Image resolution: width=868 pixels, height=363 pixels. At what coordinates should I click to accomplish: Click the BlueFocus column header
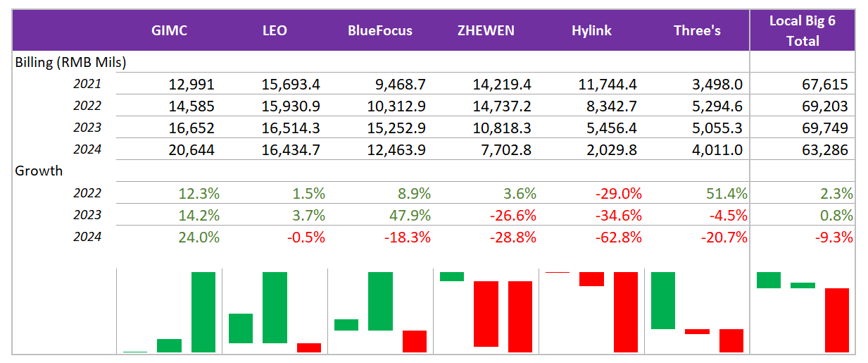(x=379, y=30)
